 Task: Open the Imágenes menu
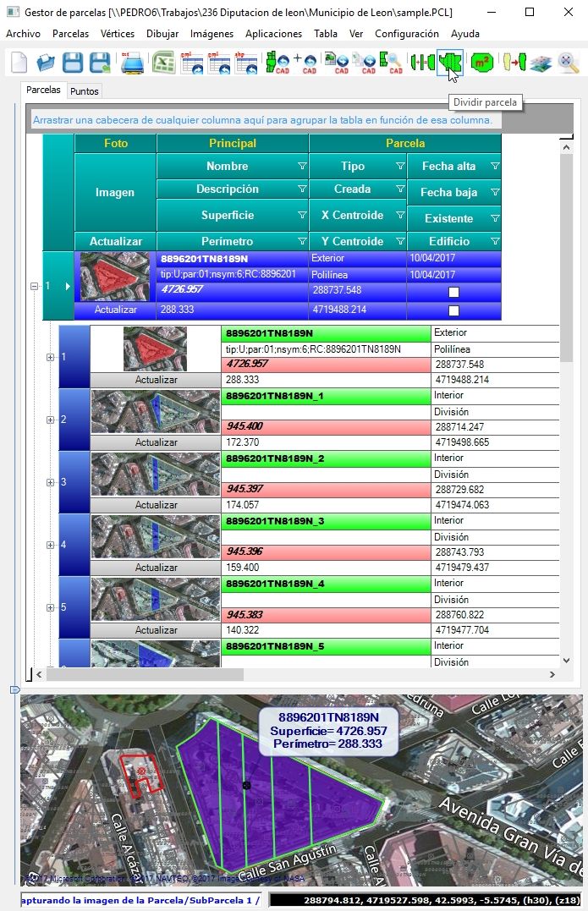click(x=212, y=34)
